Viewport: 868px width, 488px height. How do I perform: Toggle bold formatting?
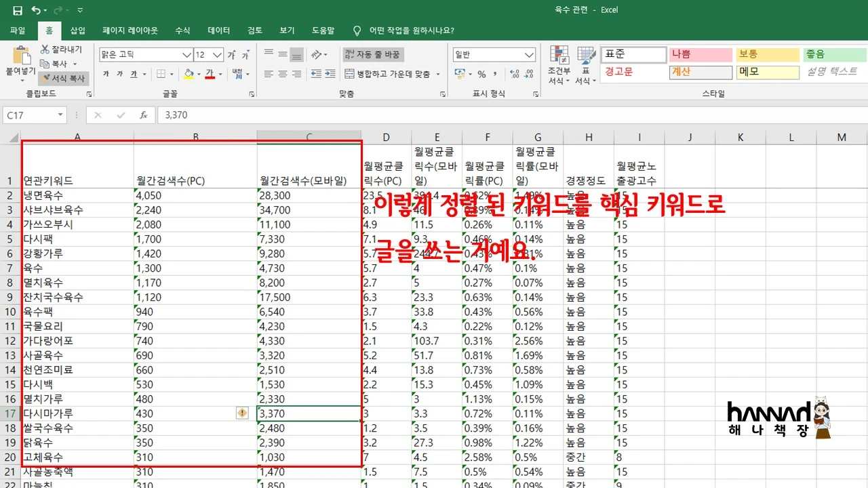click(x=106, y=74)
